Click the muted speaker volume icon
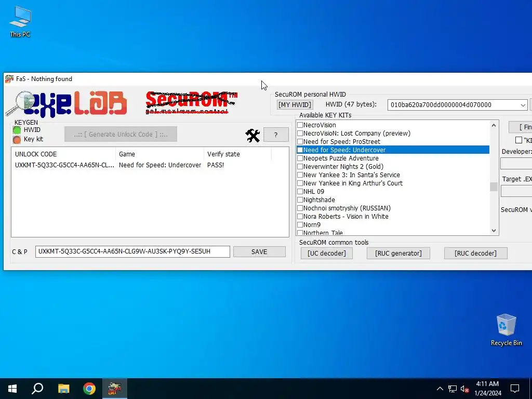The width and height of the screenshot is (532, 399). 465,389
